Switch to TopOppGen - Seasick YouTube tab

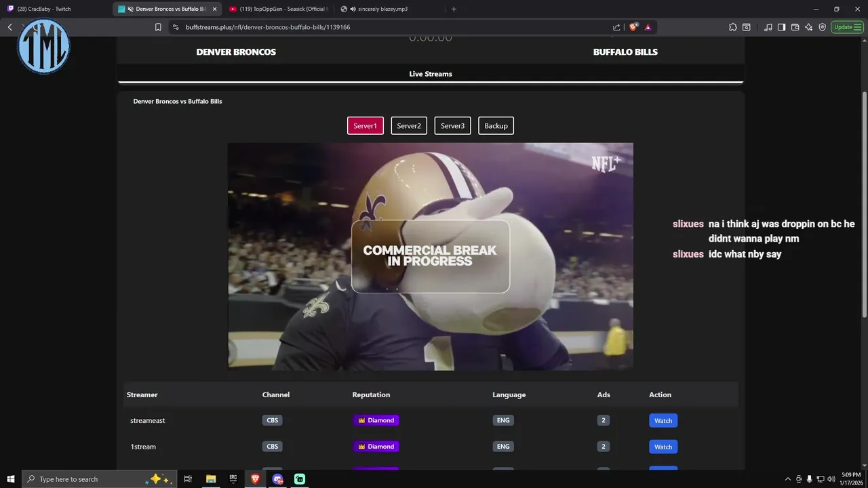tap(279, 9)
